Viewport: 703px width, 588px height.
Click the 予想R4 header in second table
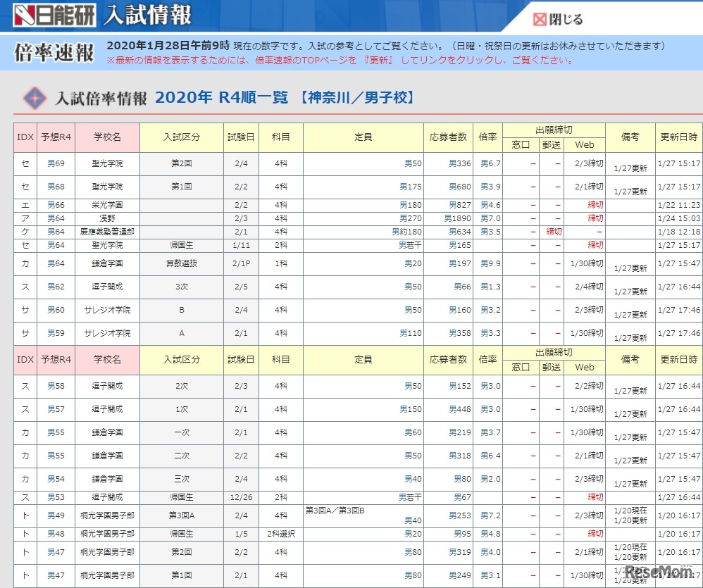click(56, 359)
